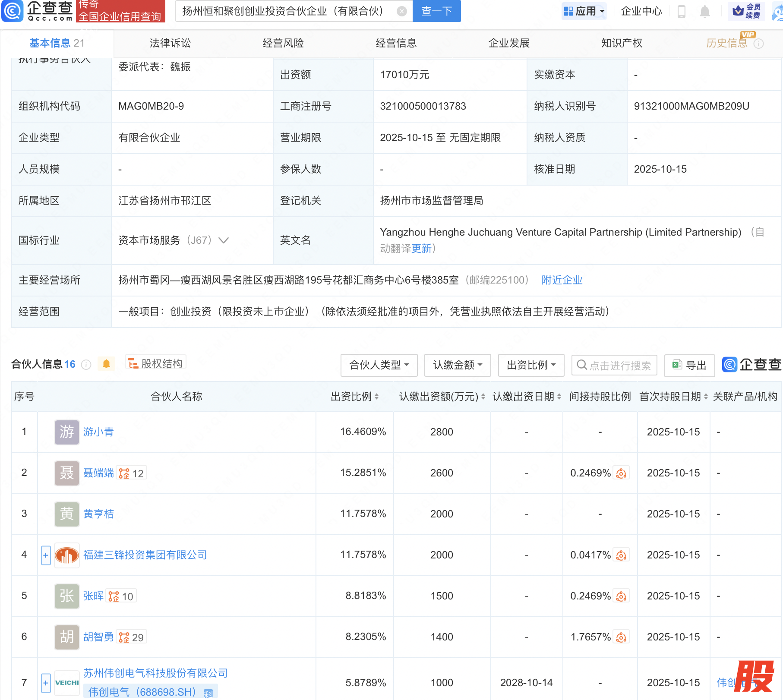
Task: Sort by 首次持股日期 column
Action: [673, 396]
